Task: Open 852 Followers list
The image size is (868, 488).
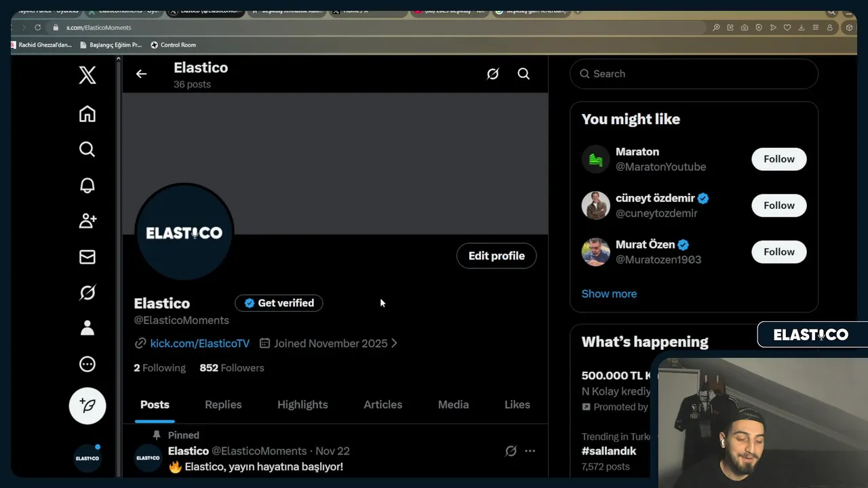Action: coord(232,368)
